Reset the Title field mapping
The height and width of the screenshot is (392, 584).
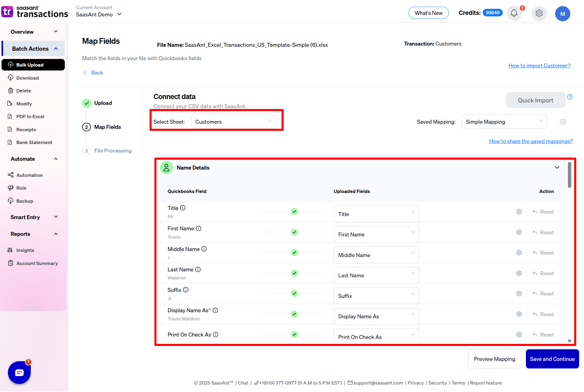[x=543, y=212]
